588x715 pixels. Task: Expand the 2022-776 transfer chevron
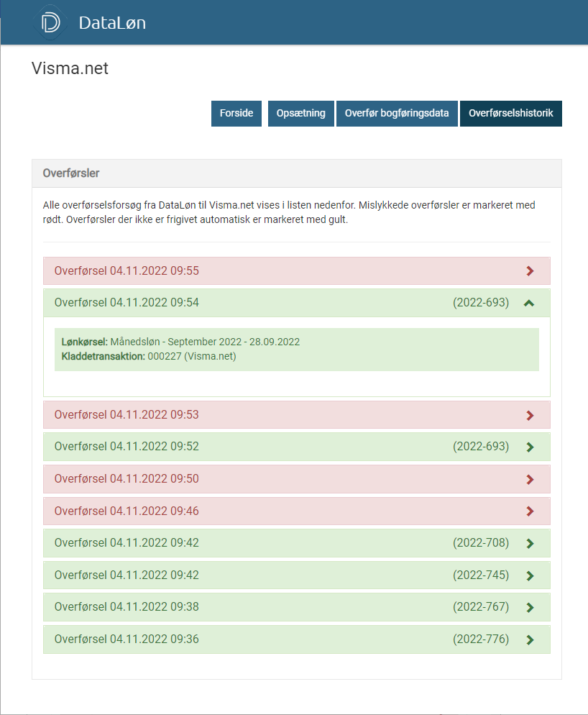[530, 639]
